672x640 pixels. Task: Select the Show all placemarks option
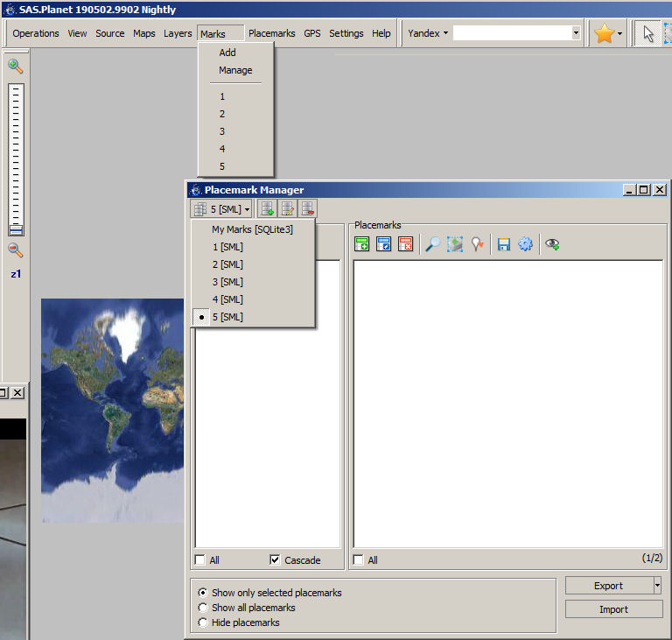204,608
